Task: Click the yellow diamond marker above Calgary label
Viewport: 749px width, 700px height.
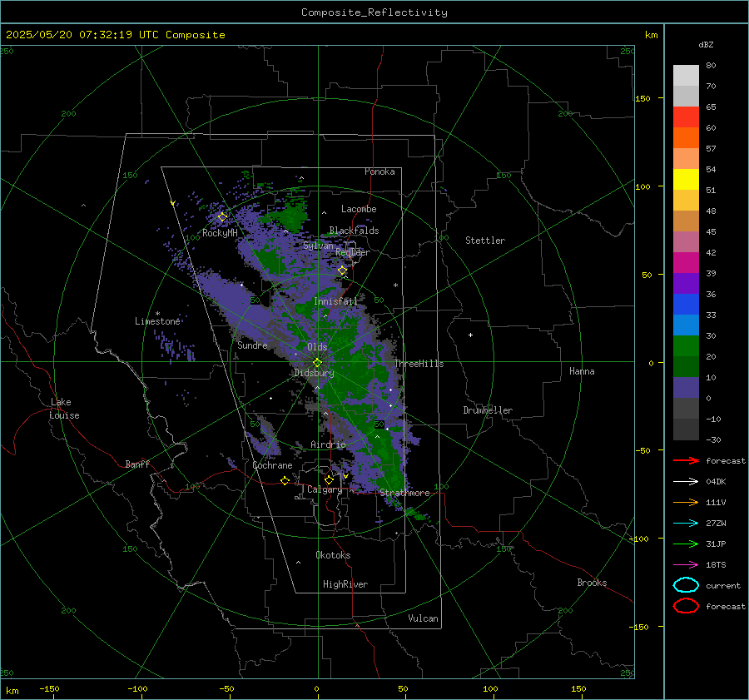Action: point(329,479)
